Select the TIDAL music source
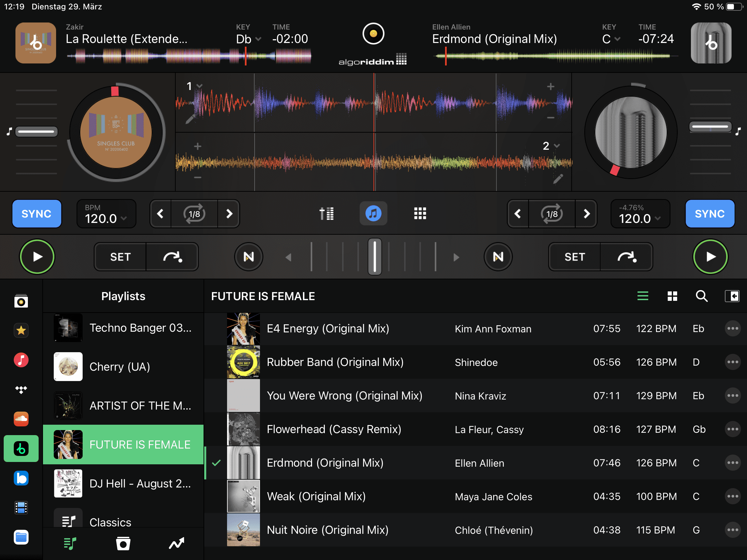 coord(21,389)
